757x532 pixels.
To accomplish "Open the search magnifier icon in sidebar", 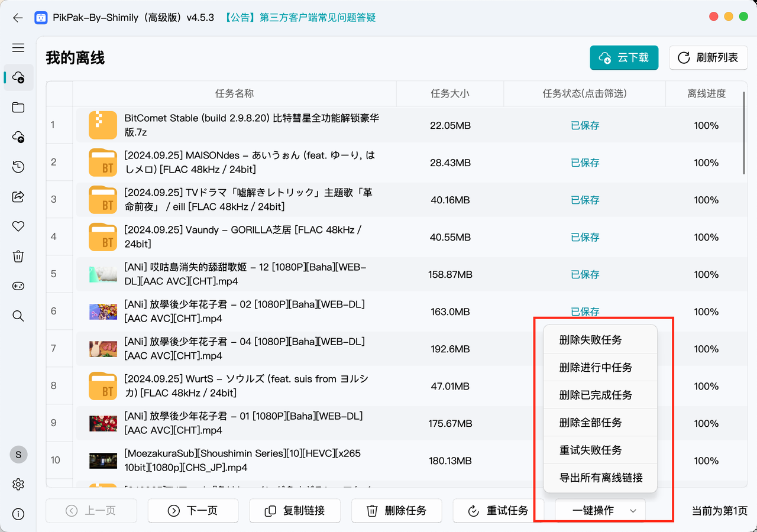I will (x=18, y=316).
